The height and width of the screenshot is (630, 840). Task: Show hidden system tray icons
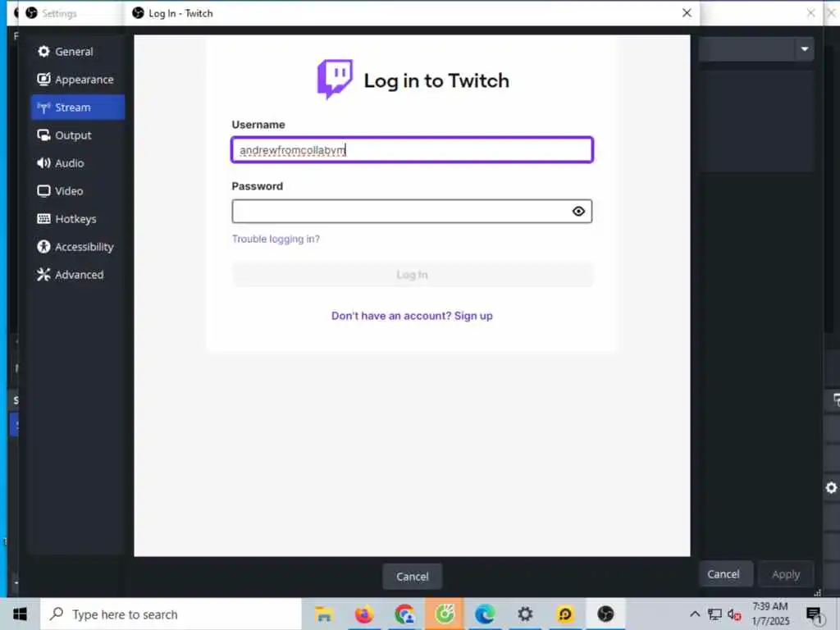pyautogui.click(x=694, y=614)
